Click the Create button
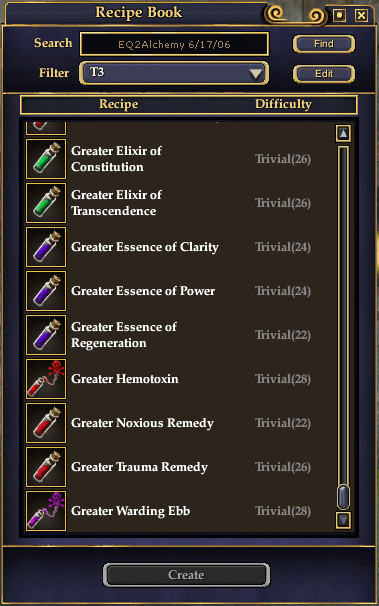 click(186, 575)
